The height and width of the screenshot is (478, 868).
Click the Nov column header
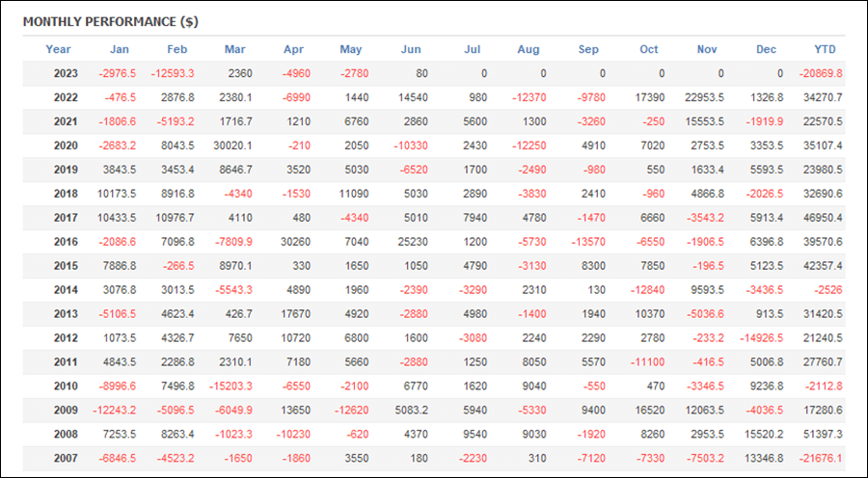click(x=707, y=49)
